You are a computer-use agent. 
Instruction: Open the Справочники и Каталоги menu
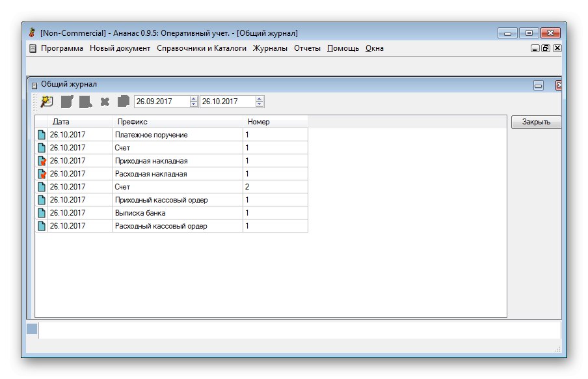pos(202,48)
